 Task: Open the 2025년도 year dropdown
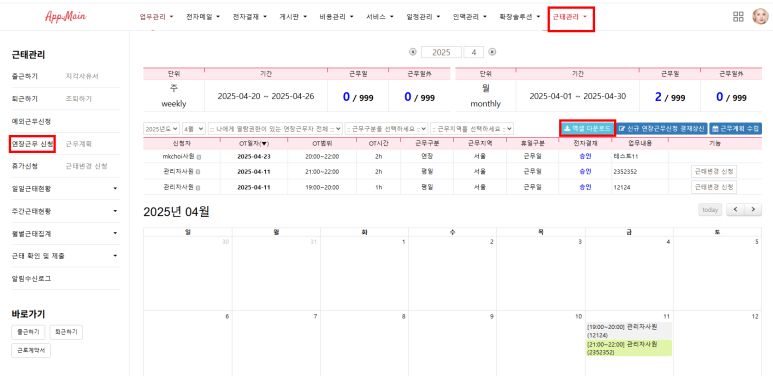point(162,129)
